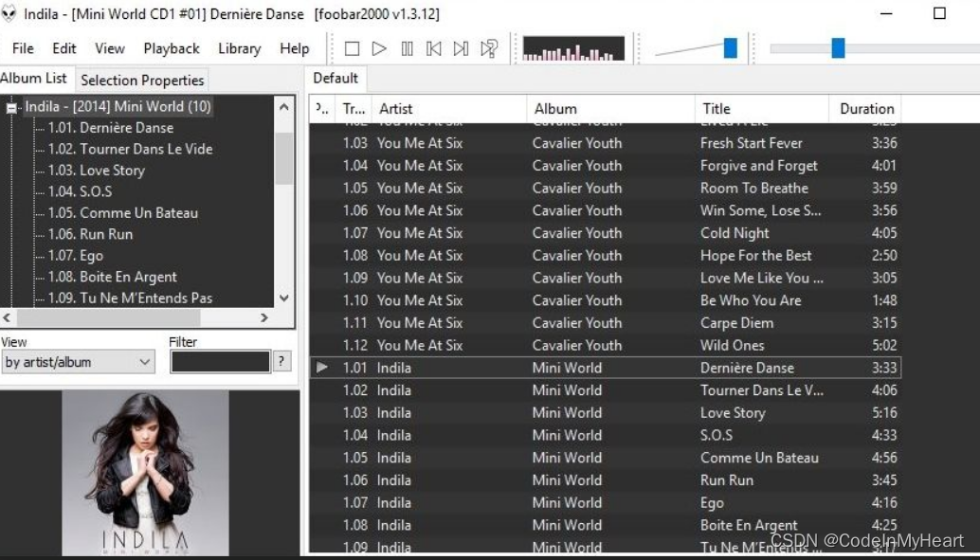This screenshot has width=980, height=560.
Task: Select the Default playlist tab
Action: pyautogui.click(x=336, y=79)
